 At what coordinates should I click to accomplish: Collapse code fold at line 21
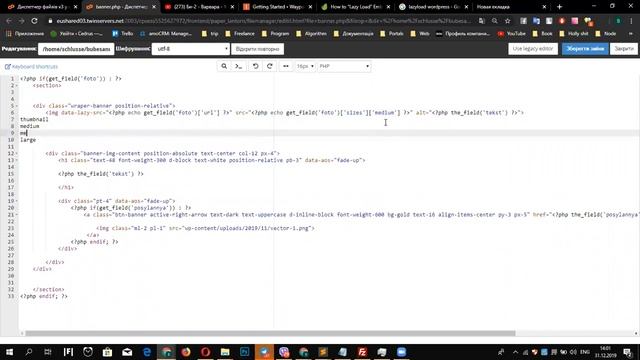[x=16, y=215]
